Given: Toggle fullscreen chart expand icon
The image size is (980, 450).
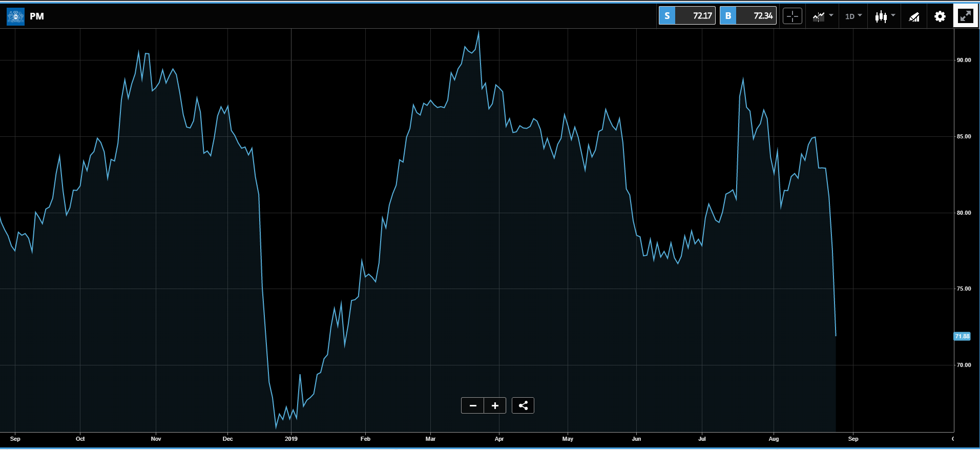Looking at the screenshot, I should [x=966, y=16].
